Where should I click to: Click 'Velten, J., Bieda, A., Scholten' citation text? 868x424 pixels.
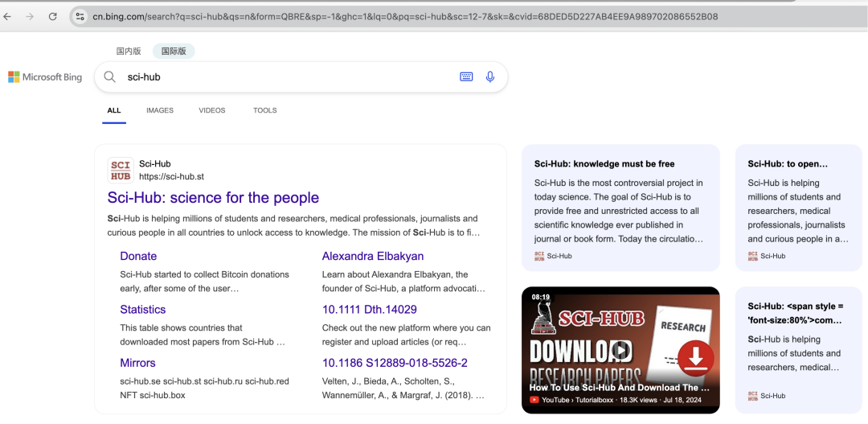(403, 389)
